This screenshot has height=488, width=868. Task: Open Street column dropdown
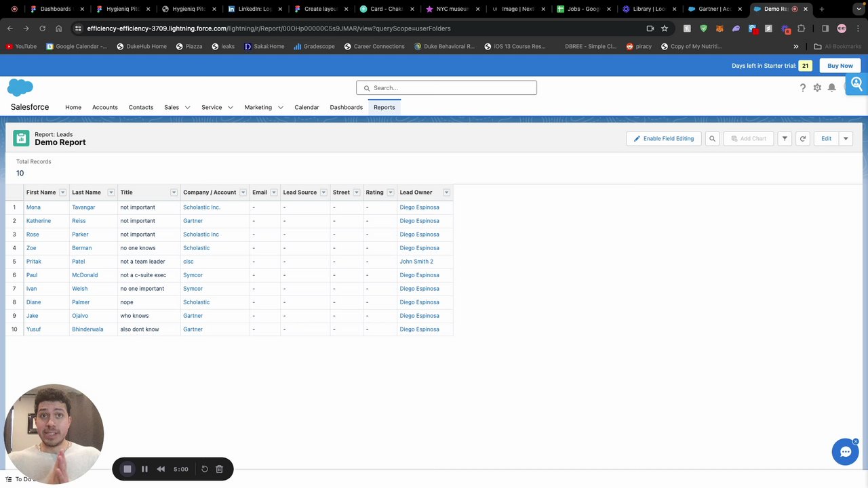click(x=357, y=192)
